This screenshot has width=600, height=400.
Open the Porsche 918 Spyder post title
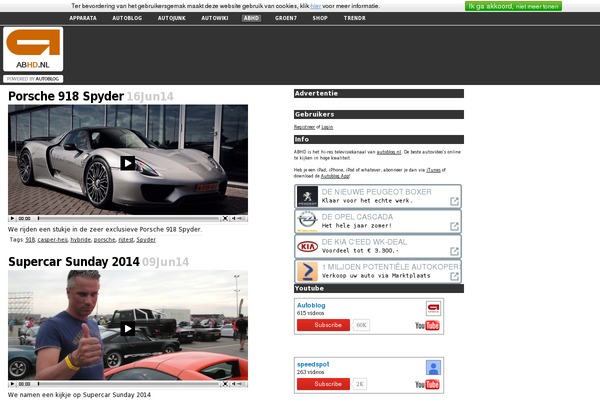[x=66, y=96]
